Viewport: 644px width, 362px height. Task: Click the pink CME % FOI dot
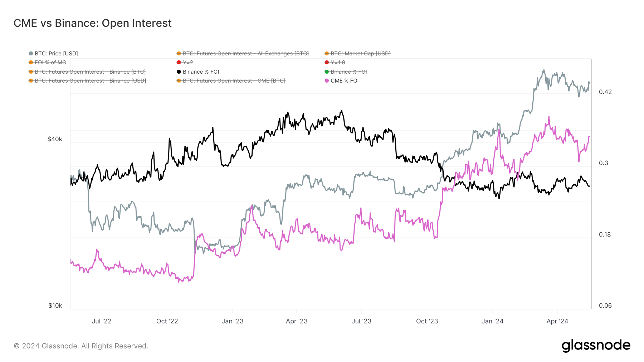tap(327, 81)
